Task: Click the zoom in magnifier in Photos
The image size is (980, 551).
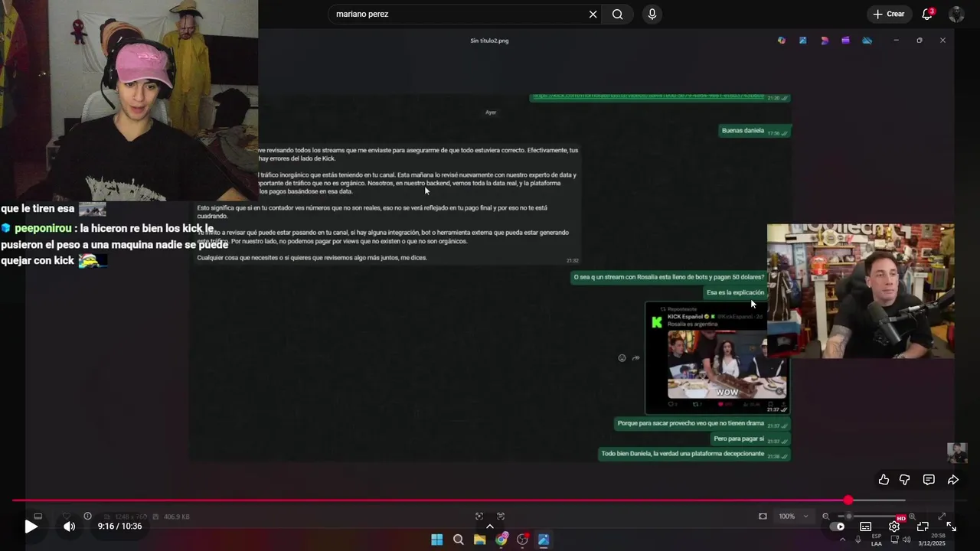Action: pos(912,517)
